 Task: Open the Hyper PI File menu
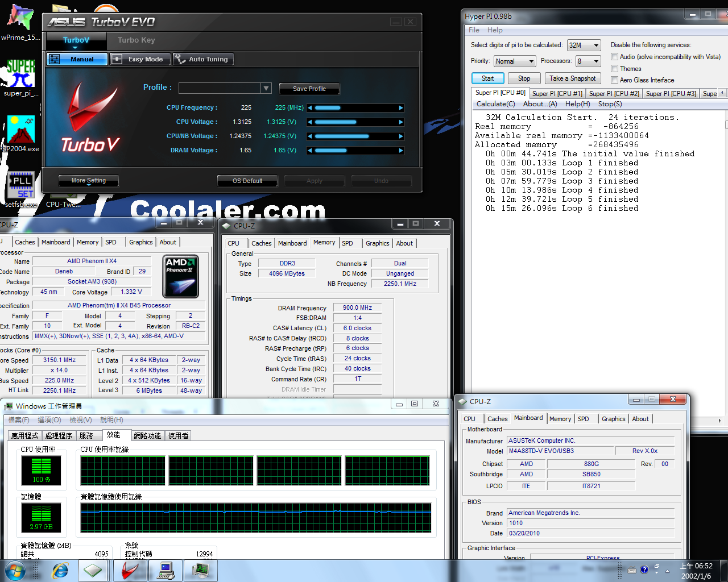474,30
